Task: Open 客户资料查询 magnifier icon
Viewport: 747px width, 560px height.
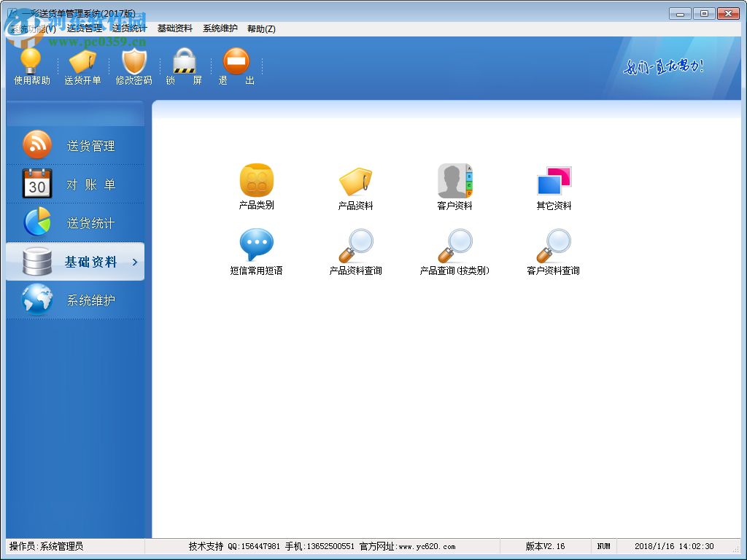Action: [554, 246]
